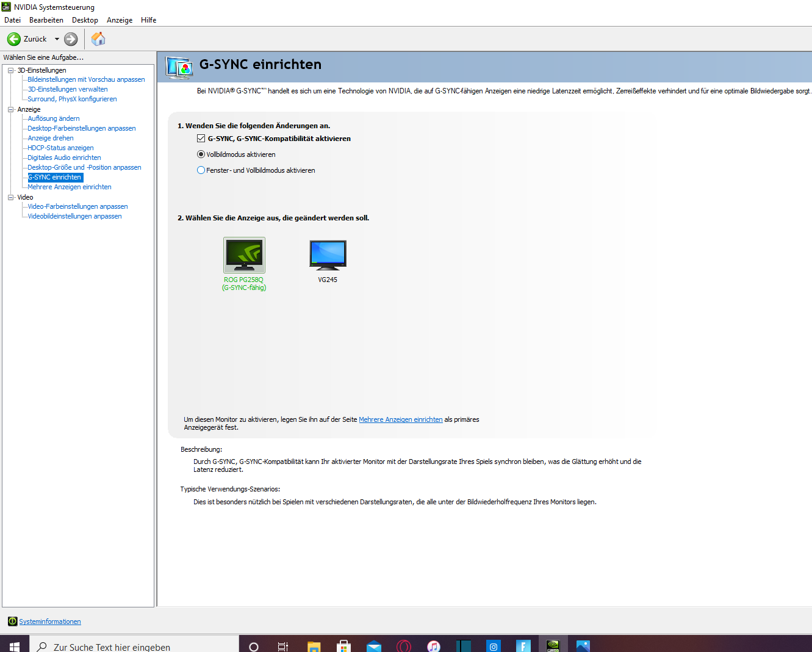Click the green Zurück back arrow
Image resolution: width=812 pixels, height=652 pixels.
tap(14, 39)
